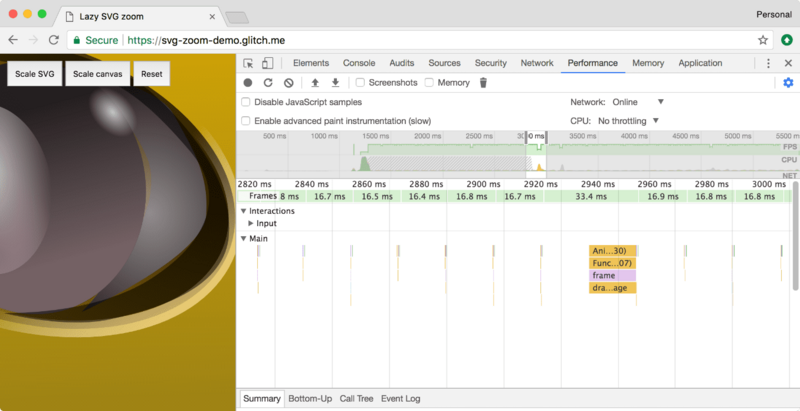The image size is (800, 411).
Task: Select the Summary tab
Action: coord(262,399)
